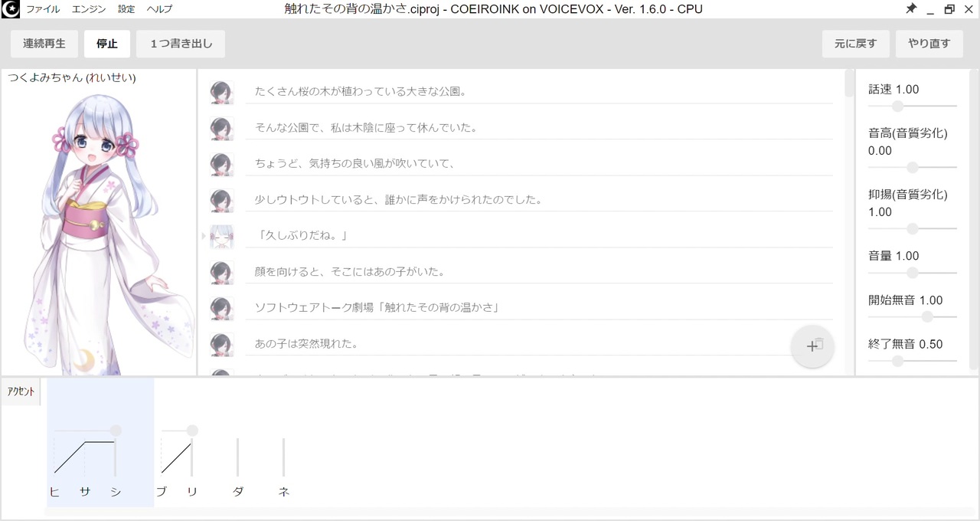Click text field 顔を向けると、そこにはあの子がいた。
This screenshot has width=980, height=521.
539,272
